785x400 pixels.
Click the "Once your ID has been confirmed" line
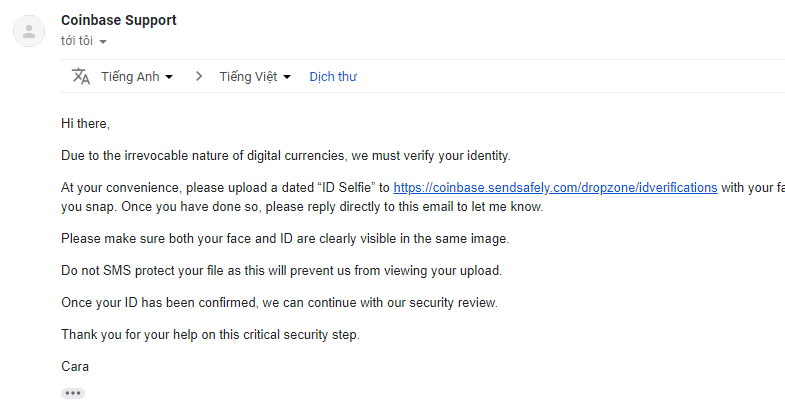279,302
